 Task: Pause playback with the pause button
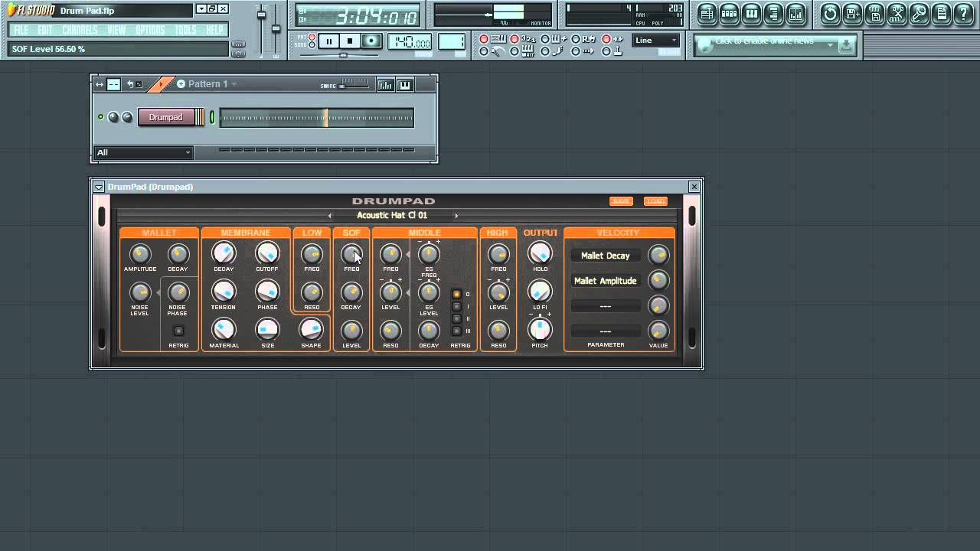328,41
